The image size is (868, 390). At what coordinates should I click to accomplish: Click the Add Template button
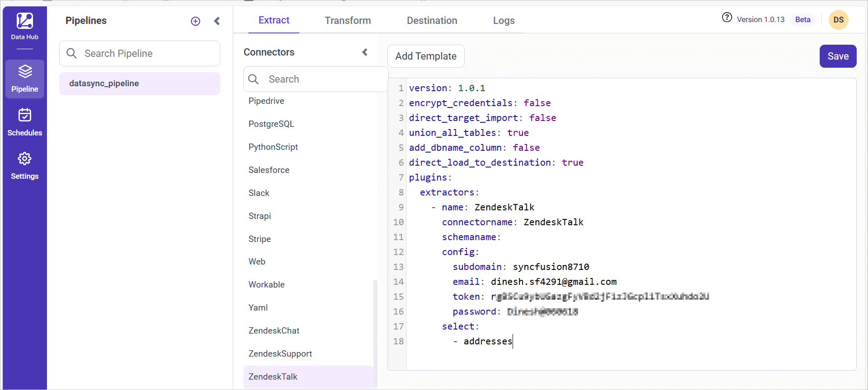(426, 56)
